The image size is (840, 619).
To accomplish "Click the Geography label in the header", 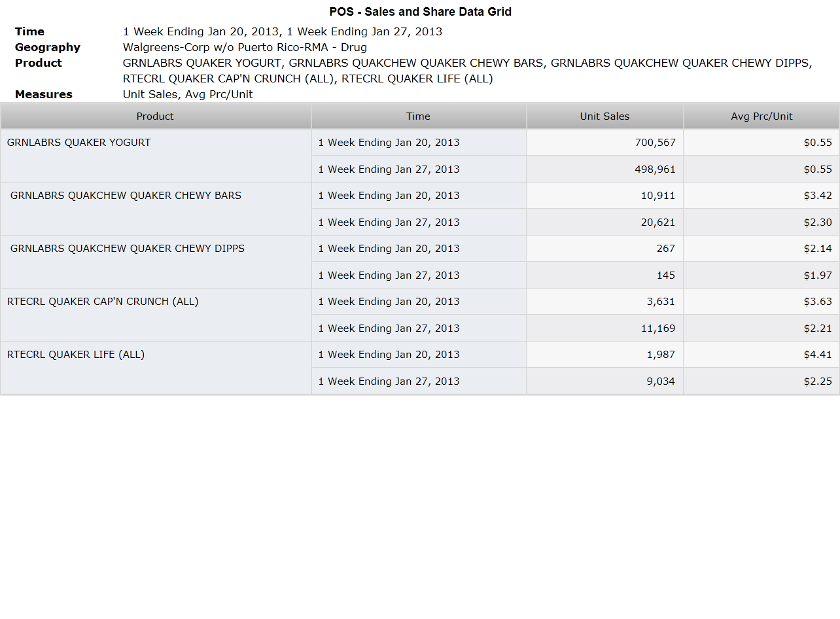I will [48, 47].
